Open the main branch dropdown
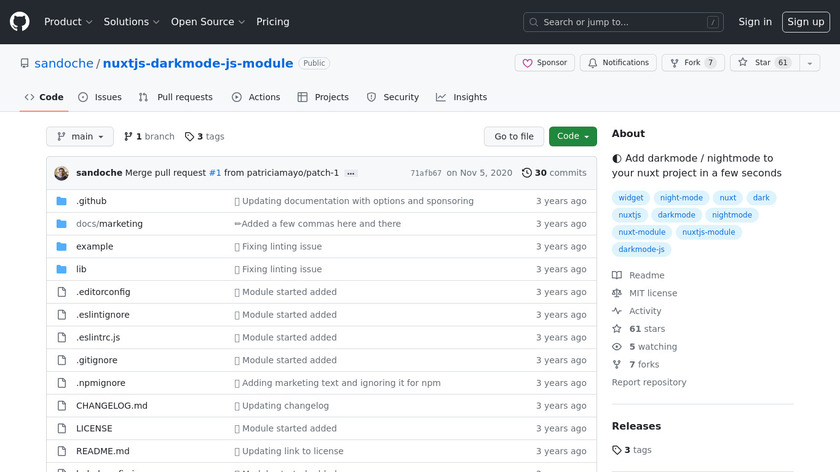Viewport: 840px width, 472px height. point(80,136)
